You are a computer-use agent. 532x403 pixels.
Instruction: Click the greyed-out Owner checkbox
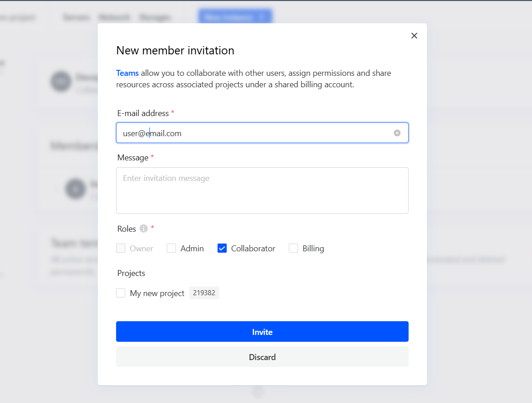[121, 248]
